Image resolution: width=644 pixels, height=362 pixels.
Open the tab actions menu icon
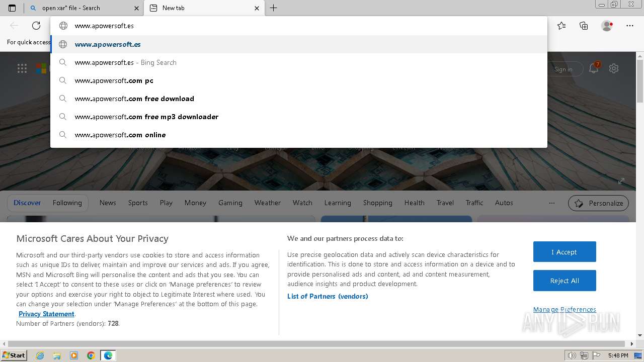click(x=12, y=8)
